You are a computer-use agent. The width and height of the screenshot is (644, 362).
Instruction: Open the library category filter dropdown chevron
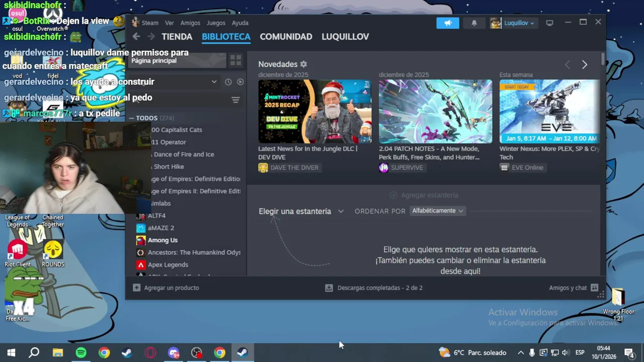pos(214,82)
